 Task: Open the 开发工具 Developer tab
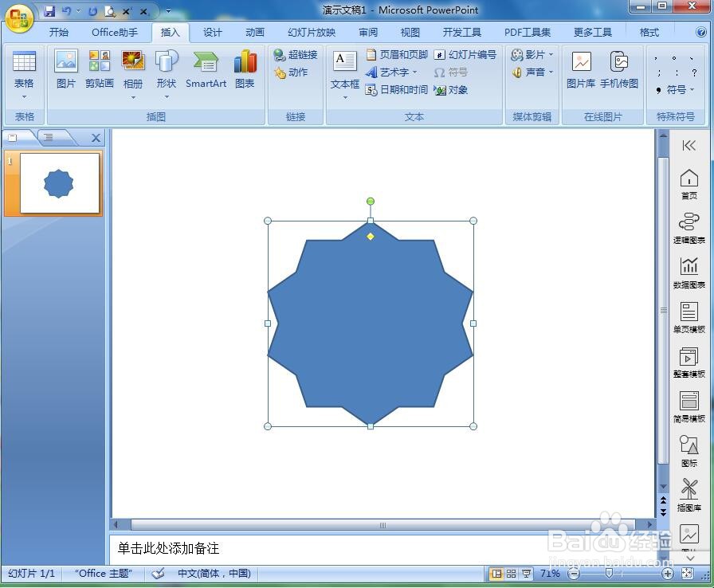[x=461, y=33]
